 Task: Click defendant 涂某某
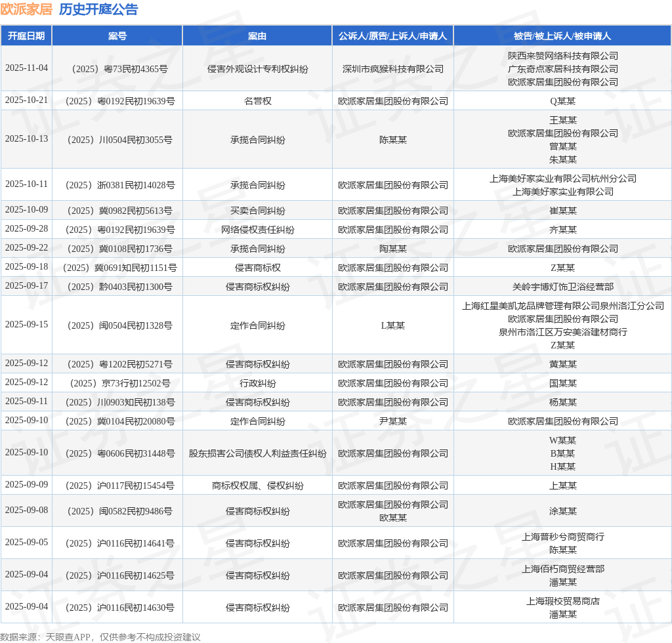click(x=562, y=511)
